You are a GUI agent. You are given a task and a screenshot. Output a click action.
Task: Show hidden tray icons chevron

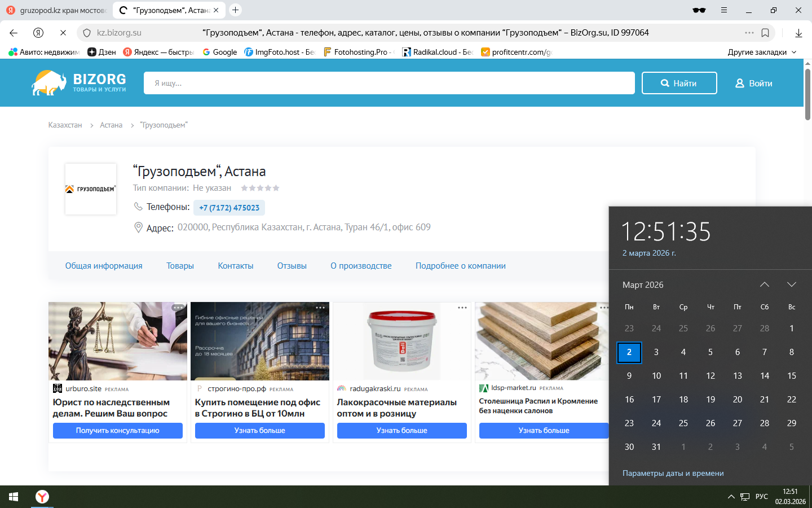[731, 497]
